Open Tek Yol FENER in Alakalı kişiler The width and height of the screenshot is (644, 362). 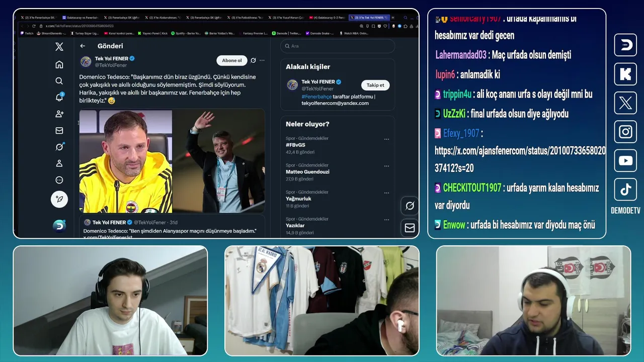318,81
